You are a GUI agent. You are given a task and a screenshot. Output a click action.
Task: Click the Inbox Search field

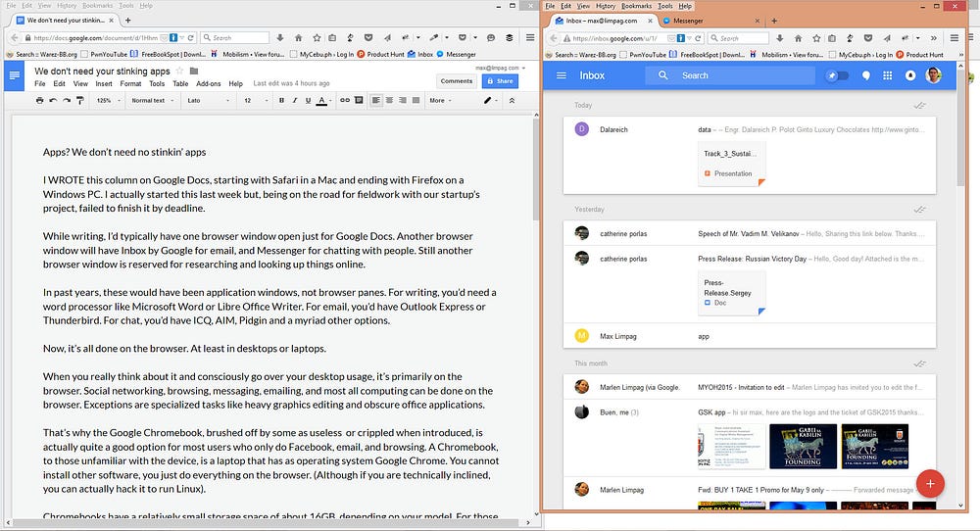click(730, 75)
